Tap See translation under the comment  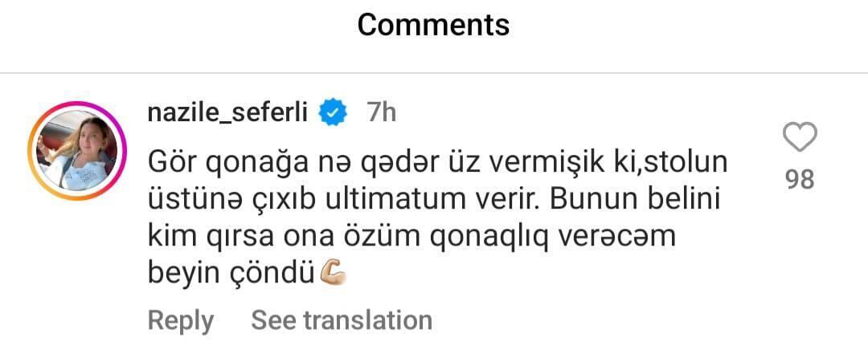pyautogui.click(x=342, y=320)
